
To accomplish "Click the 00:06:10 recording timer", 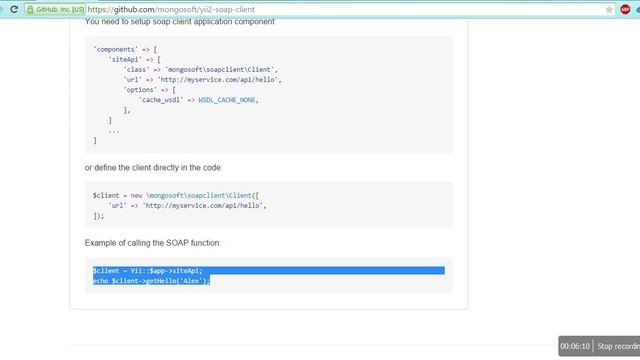I will click(575, 346).
